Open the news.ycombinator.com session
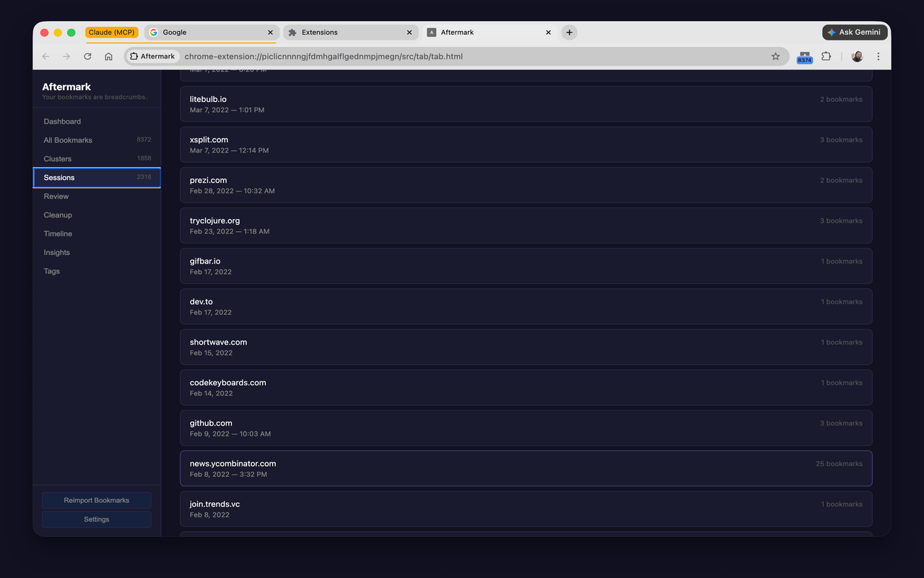The height and width of the screenshot is (578, 924). coord(526,468)
